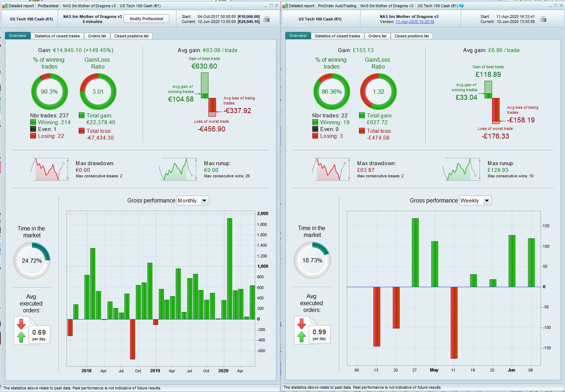Click the green Total gain legend swatch in the left report
Image resolution: width=565 pixels, height=392 pixels.
[x=82, y=115]
